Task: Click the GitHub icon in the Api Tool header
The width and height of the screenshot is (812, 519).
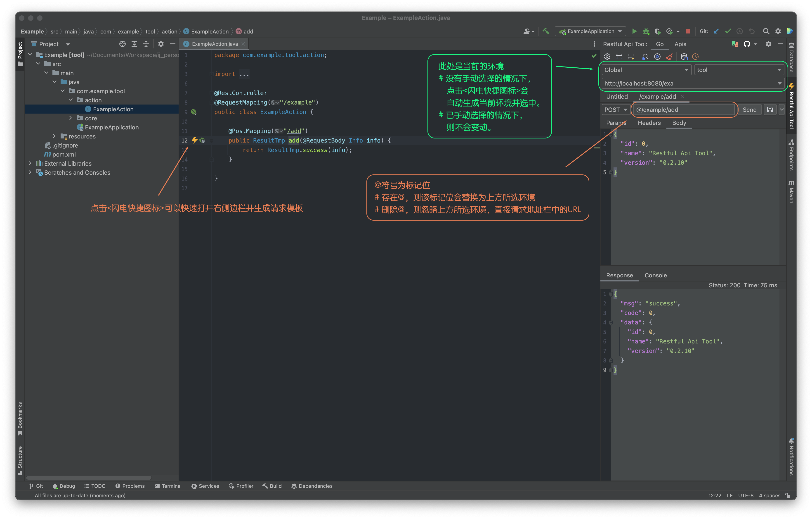Action: click(x=747, y=44)
